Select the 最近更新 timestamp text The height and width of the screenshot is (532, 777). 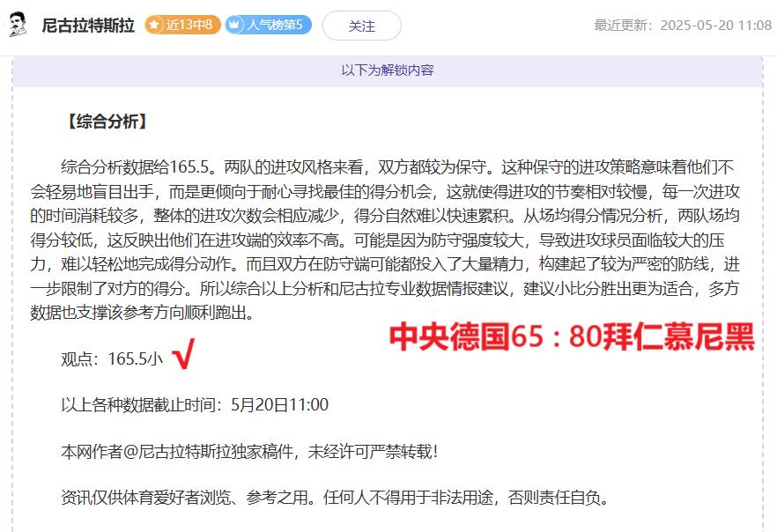point(683,26)
